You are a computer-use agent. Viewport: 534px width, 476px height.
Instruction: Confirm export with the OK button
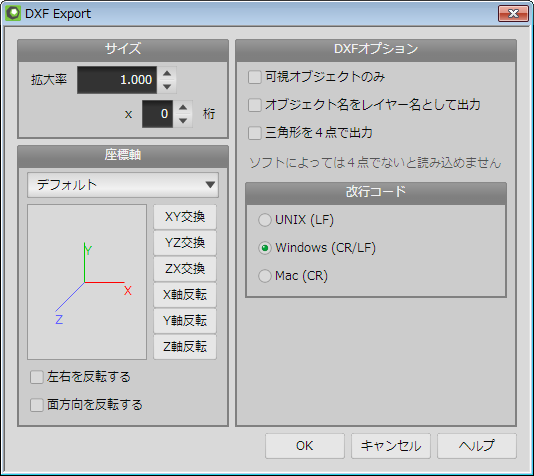[x=305, y=446]
